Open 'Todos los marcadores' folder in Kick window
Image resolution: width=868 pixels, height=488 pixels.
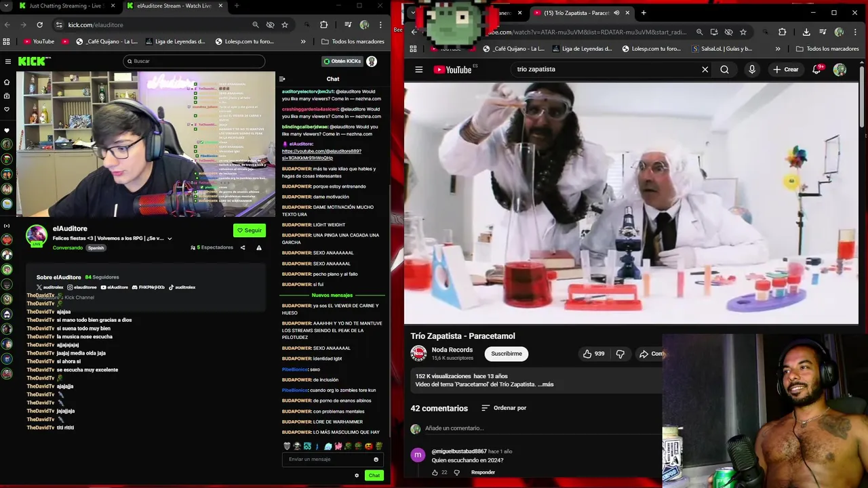(x=353, y=41)
